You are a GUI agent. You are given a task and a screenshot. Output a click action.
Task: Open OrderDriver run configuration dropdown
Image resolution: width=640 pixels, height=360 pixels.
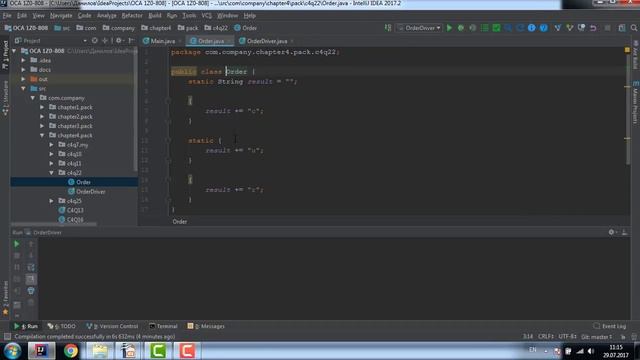tap(420, 28)
